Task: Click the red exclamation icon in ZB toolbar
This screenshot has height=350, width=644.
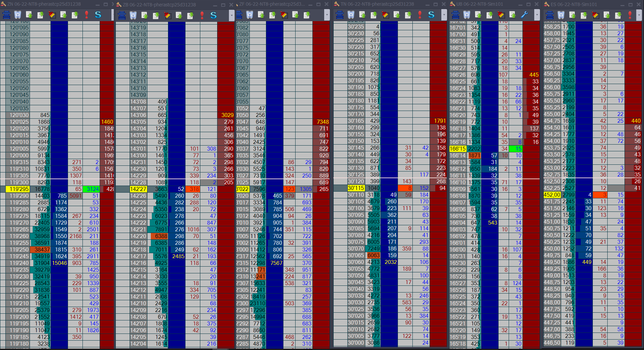Action: 202,15
